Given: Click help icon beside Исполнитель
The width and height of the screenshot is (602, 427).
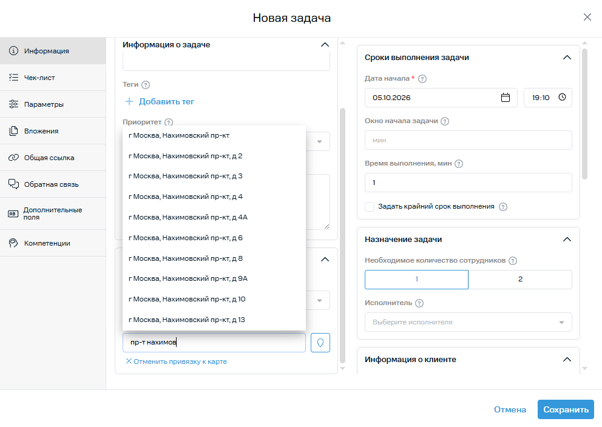Looking at the screenshot, I should [419, 303].
